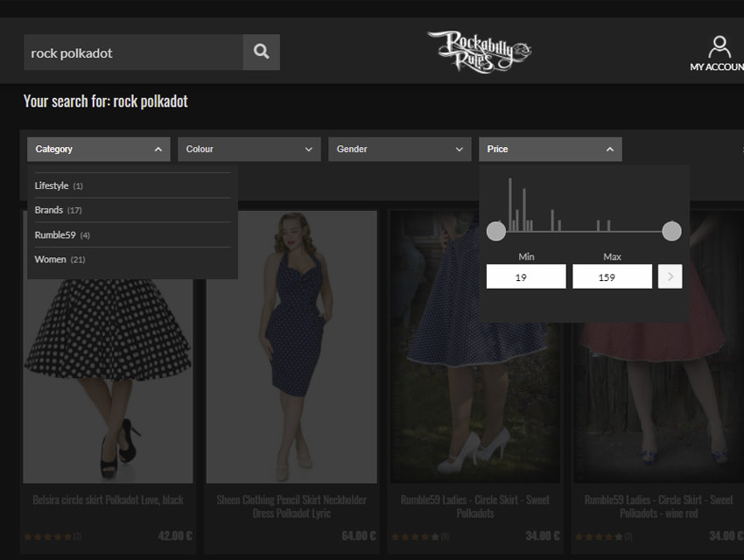Open the Gender filter dropdown
Screen dimensions: 744x560
[399, 149]
